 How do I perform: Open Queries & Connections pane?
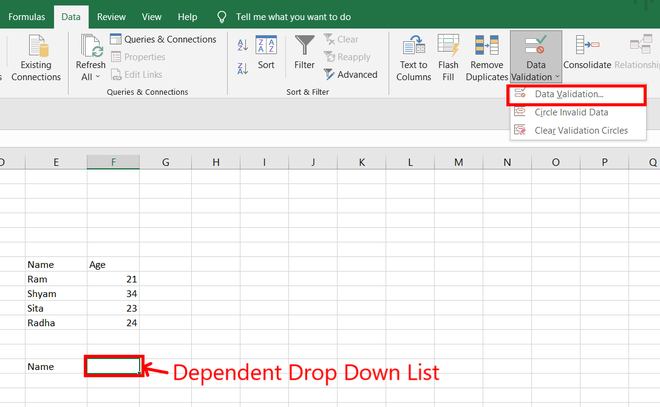tap(163, 39)
